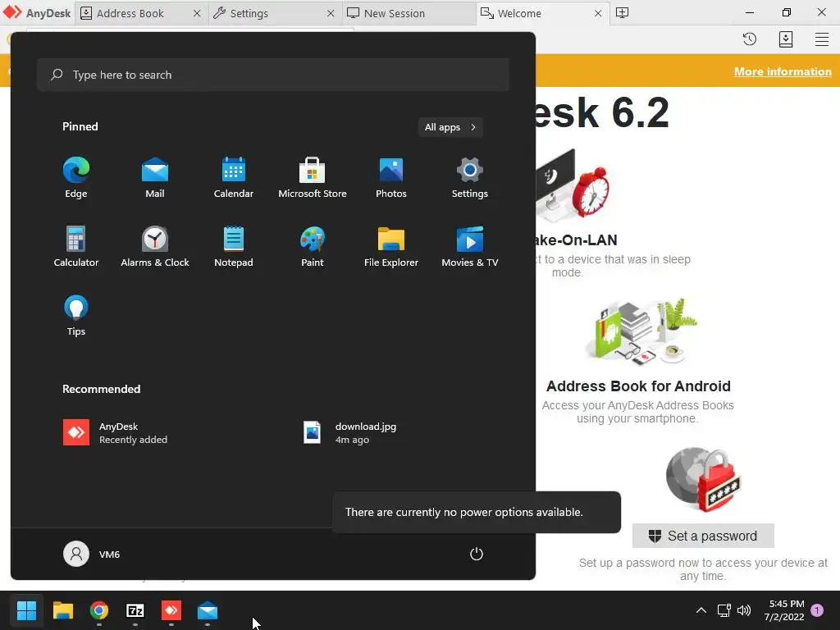Close the Address Book tab
This screenshot has width=840, height=630.
tap(197, 13)
